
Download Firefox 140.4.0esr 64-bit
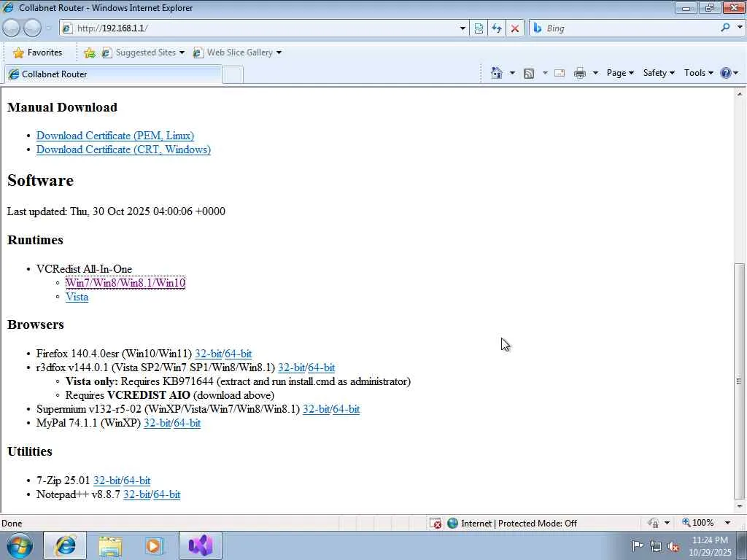click(239, 354)
